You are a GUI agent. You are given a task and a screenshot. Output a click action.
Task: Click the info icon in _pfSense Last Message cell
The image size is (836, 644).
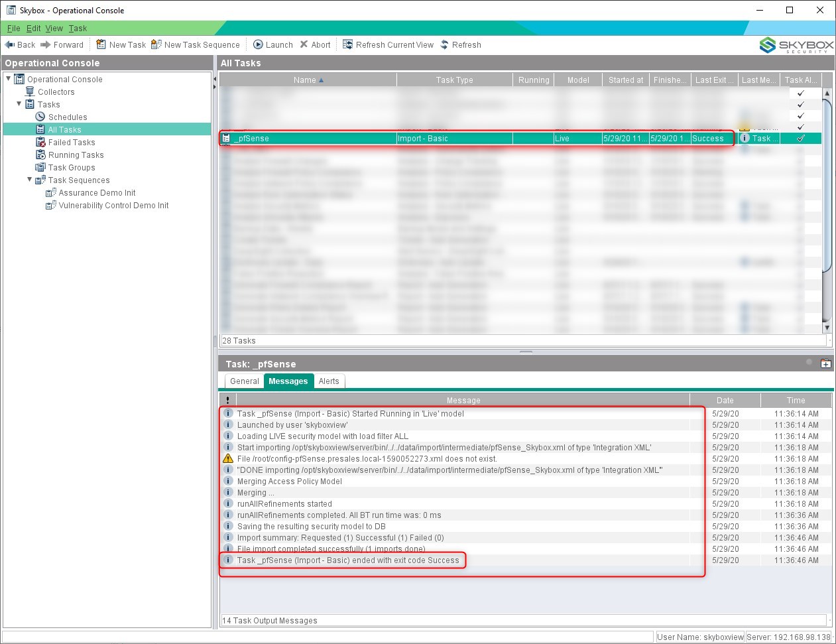click(745, 138)
